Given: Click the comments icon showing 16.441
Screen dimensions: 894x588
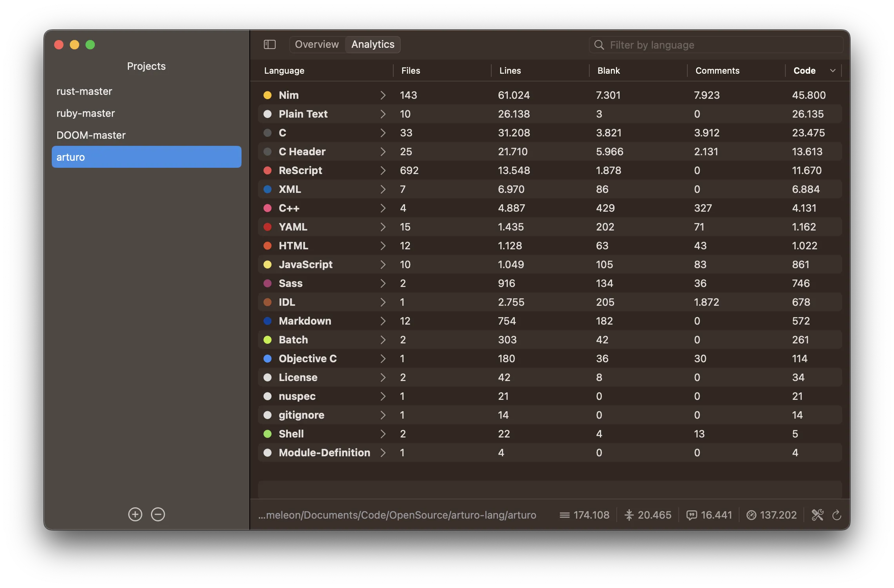Looking at the screenshot, I should click(692, 515).
